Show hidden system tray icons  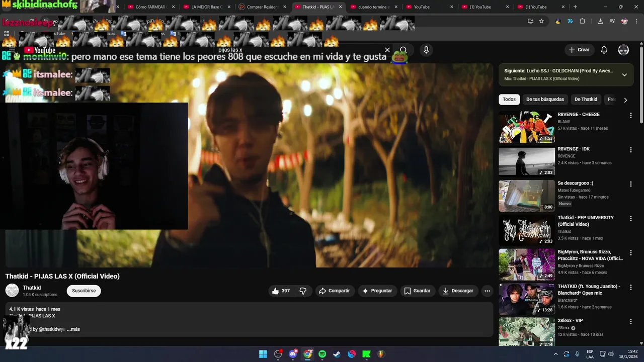pos(555,354)
